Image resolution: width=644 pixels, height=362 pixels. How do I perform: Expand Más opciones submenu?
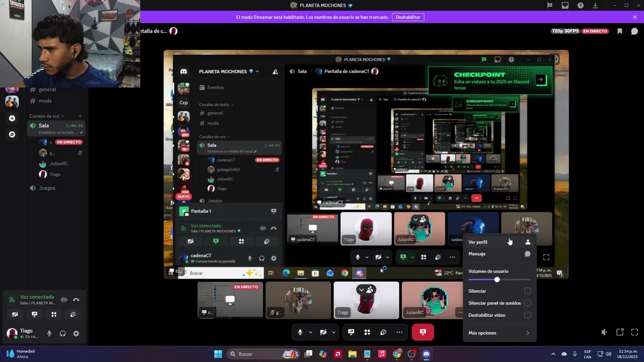pos(499,333)
